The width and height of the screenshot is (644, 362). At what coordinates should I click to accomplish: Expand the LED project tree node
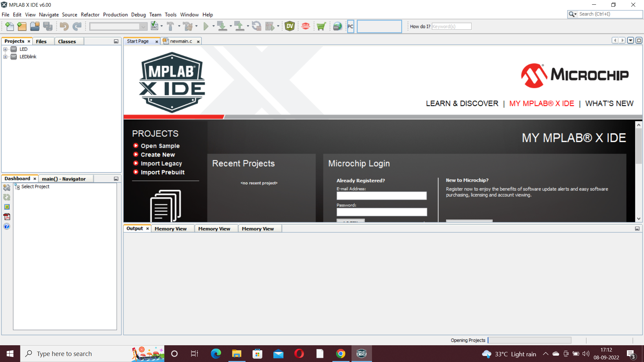click(5, 49)
